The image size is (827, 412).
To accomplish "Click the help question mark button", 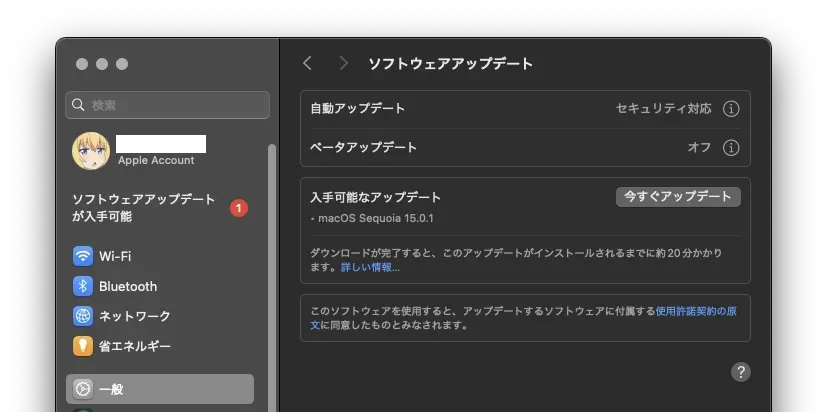I will tap(741, 372).
